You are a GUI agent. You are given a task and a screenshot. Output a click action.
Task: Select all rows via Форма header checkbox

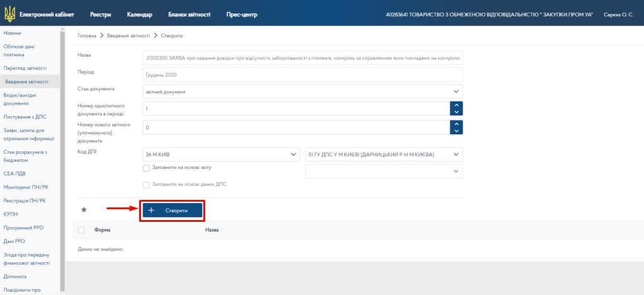(81, 230)
